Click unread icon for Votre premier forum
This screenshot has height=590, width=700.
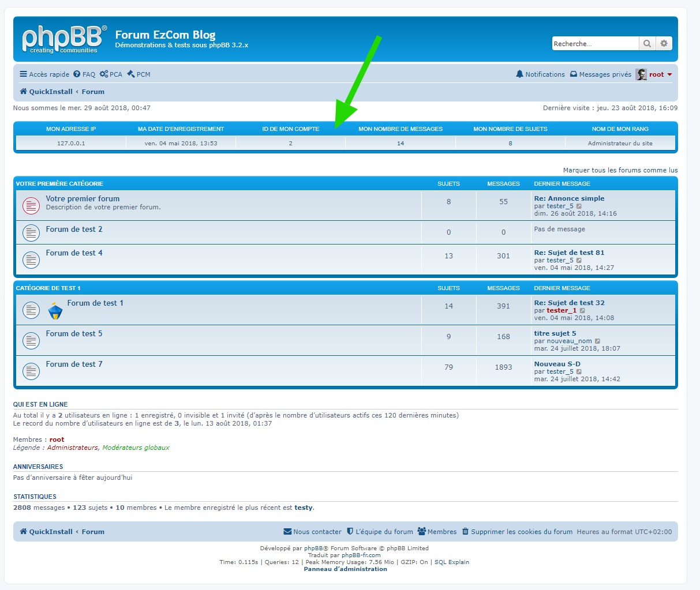coord(31,205)
